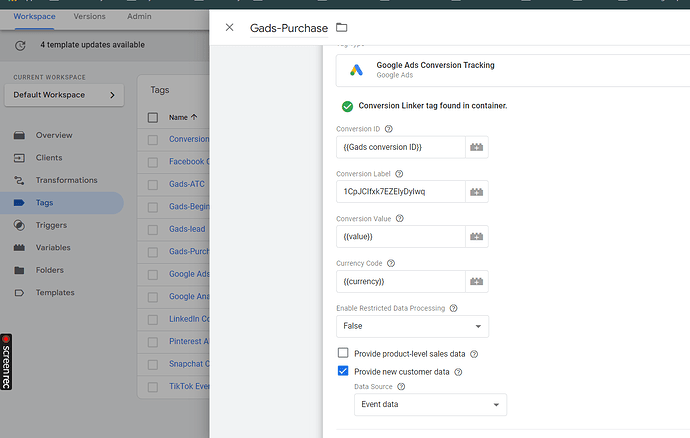Uncheck Provide new customer data checkbox
Screen dimensions: 690x438
[343, 371]
